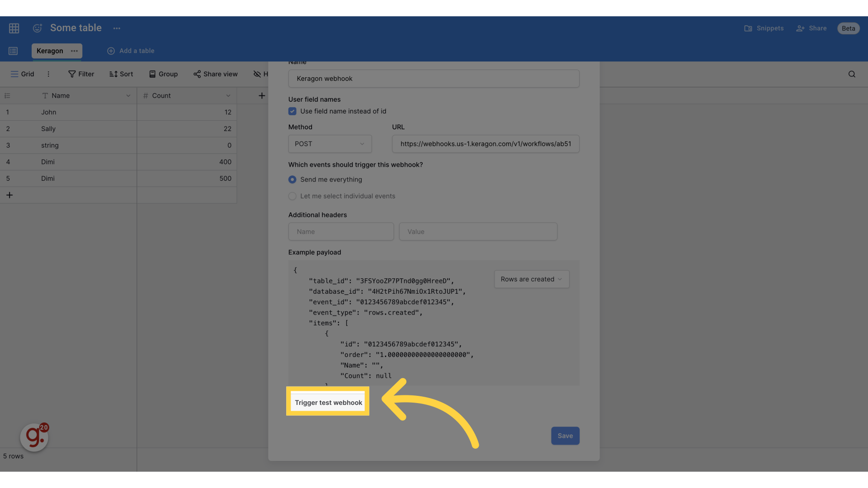
Task: Open Keragon table tab options ellipsis
Action: click(74, 51)
